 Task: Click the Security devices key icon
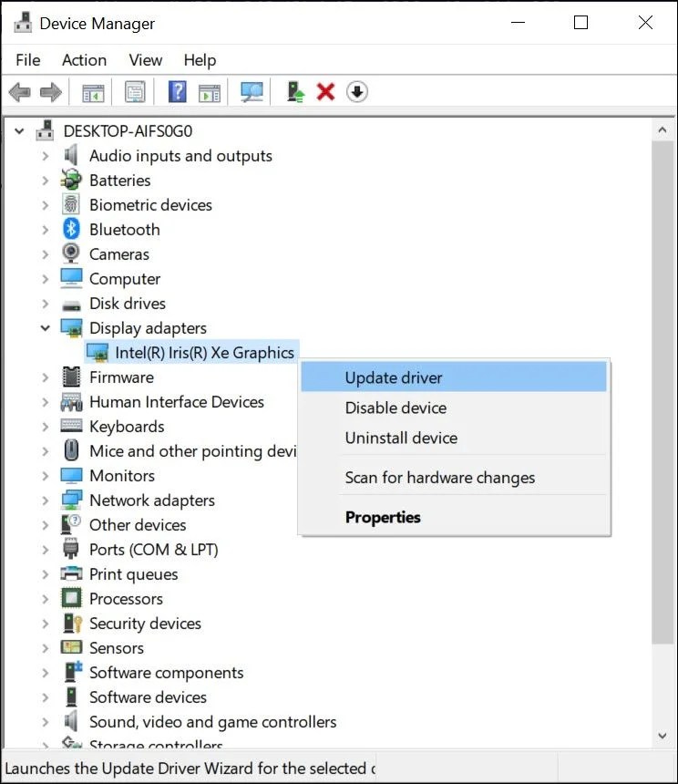tap(72, 623)
